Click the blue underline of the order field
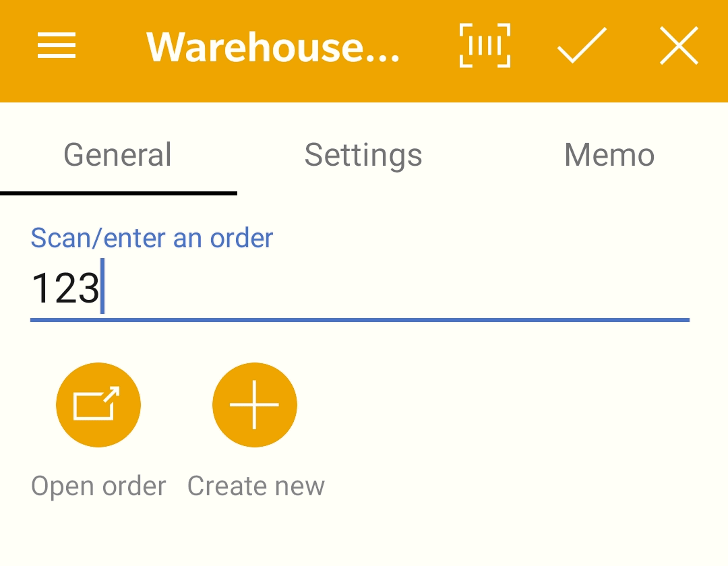This screenshot has height=566, width=728. [360, 320]
